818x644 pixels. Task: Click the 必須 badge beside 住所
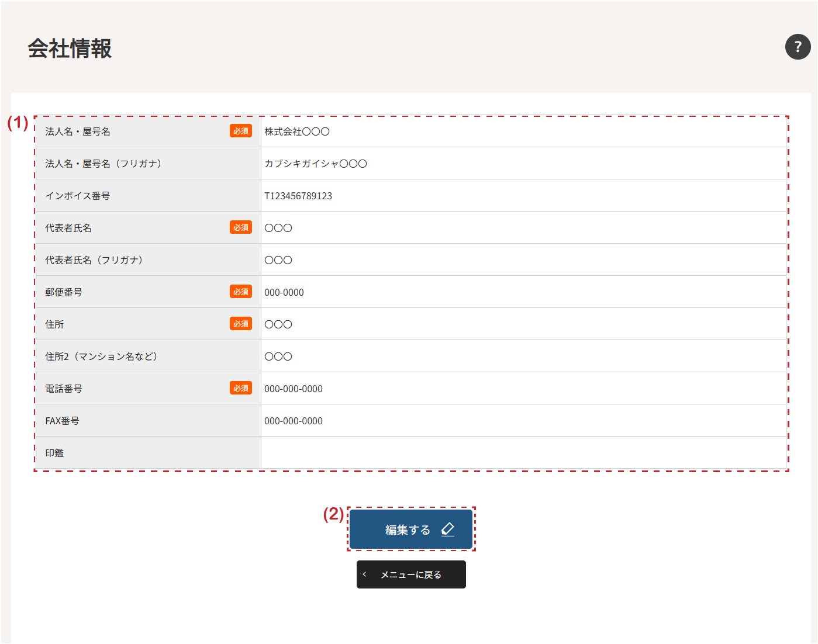(240, 324)
